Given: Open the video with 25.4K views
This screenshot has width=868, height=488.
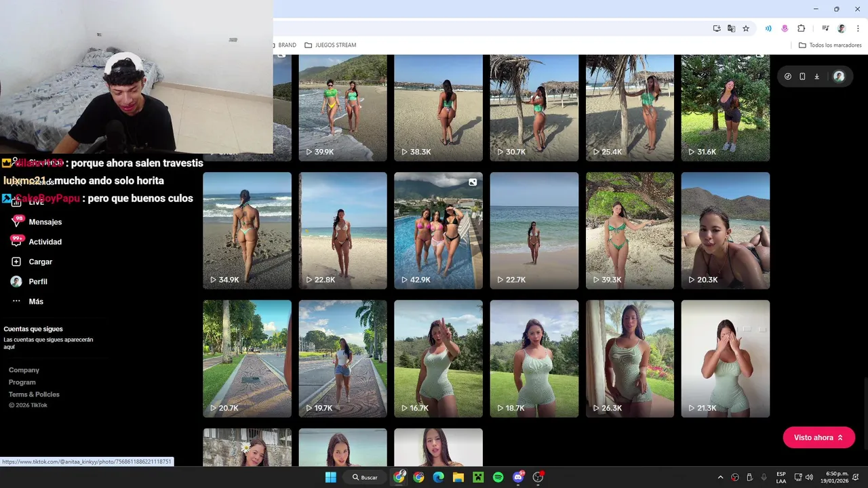Looking at the screenshot, I should point(630,108).
